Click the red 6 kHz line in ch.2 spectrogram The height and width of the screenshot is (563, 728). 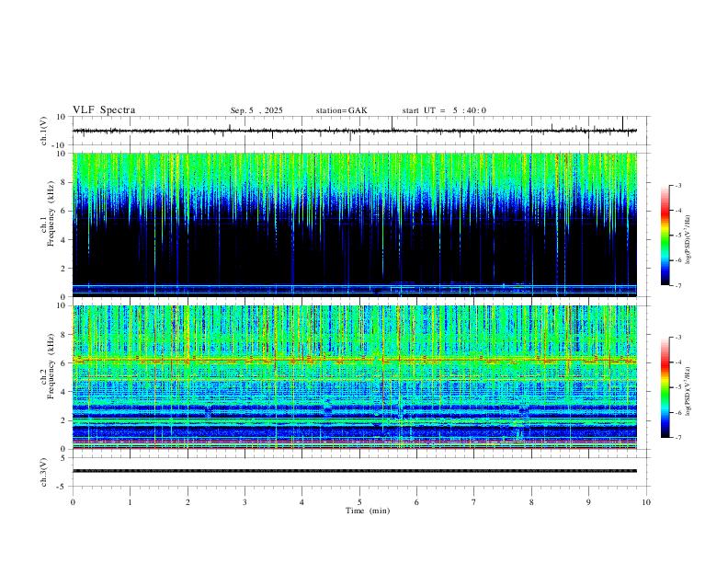[x=355, y=360]
